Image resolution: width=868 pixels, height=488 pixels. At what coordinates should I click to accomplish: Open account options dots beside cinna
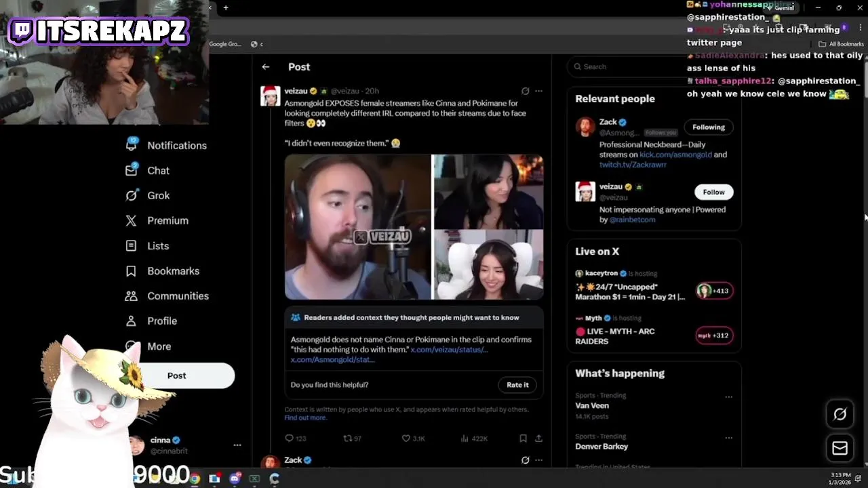click(x=237, y=445)
